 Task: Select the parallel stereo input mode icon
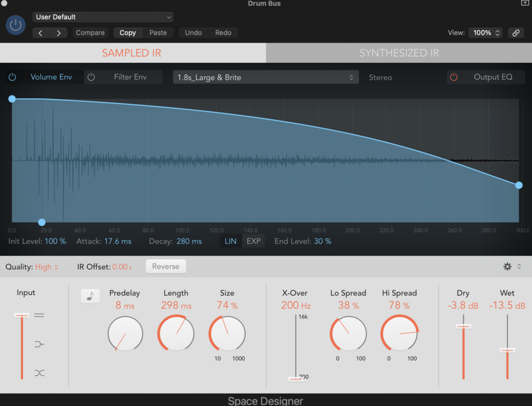pos(39,315)
